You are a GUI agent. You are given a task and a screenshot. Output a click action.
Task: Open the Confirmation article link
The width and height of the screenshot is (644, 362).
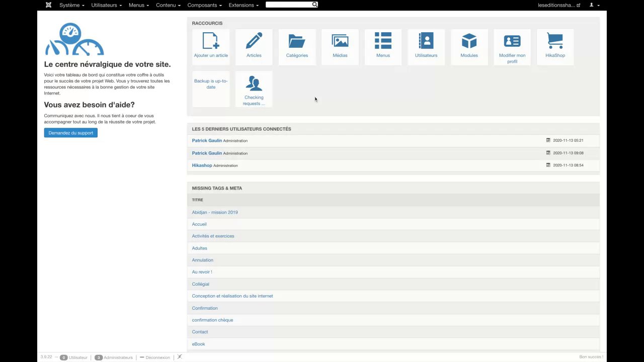pos(205,308)
